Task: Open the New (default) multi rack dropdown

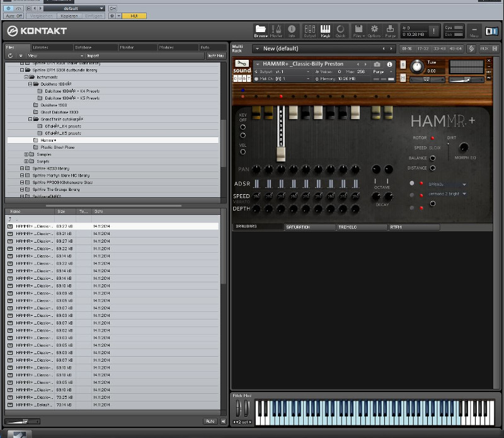Action: pos(257,49)
